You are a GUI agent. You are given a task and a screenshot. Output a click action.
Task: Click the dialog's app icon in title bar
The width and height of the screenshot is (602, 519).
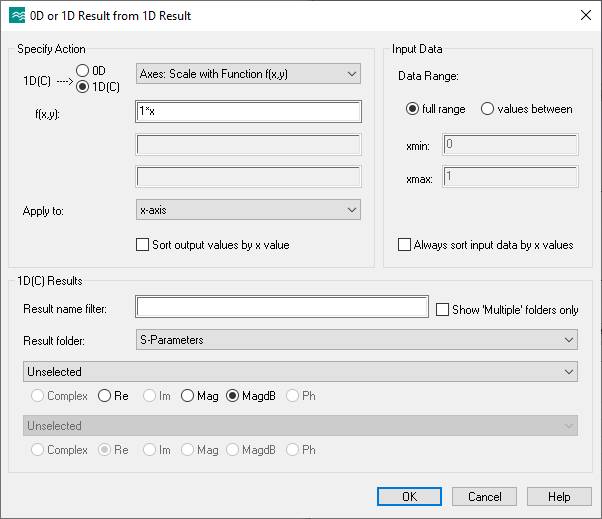pos(17,15)
